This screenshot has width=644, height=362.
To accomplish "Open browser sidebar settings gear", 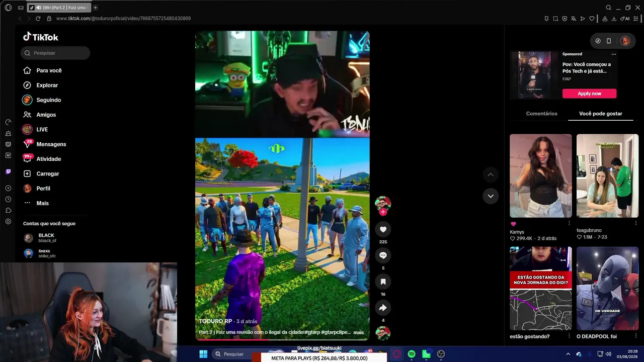I will [8, 222].
